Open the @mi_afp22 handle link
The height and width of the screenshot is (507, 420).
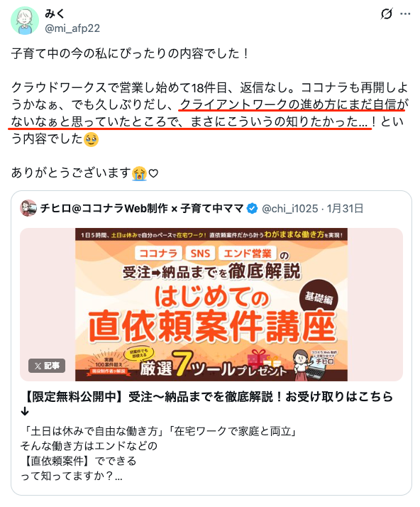coord(72,28)
